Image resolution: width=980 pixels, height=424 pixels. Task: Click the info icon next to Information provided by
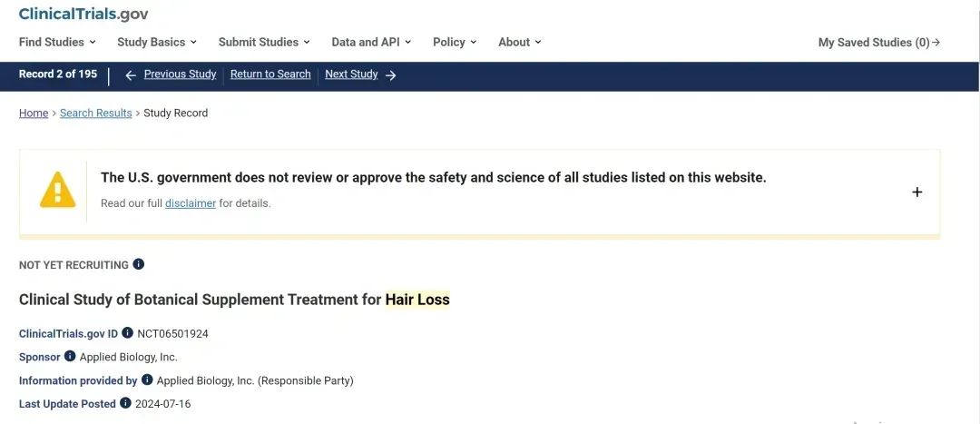[147, 380]
